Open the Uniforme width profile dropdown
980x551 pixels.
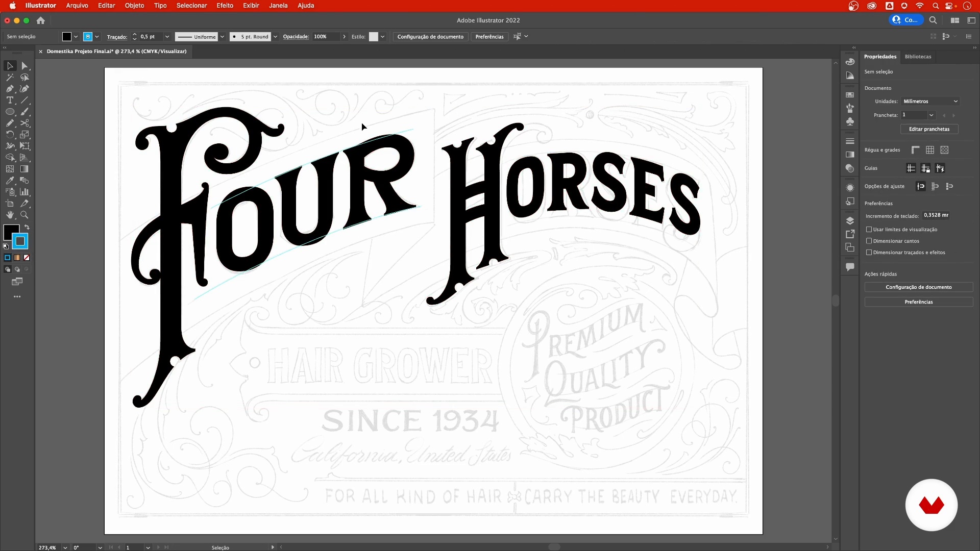[x=222, y=37]
